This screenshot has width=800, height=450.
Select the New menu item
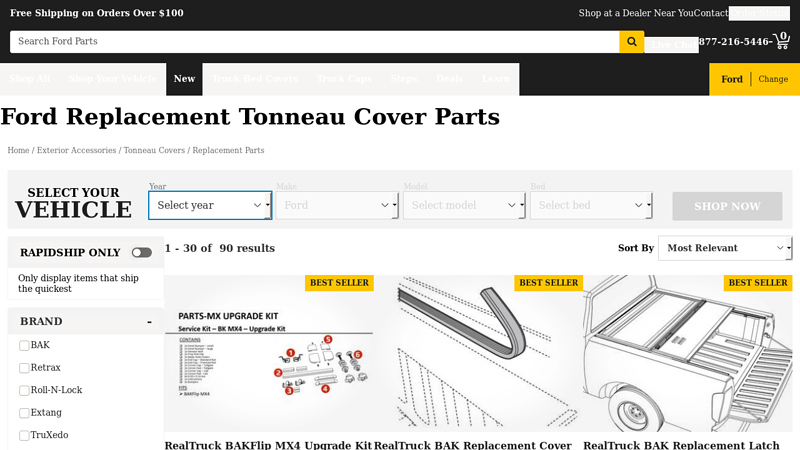[184, 79]
